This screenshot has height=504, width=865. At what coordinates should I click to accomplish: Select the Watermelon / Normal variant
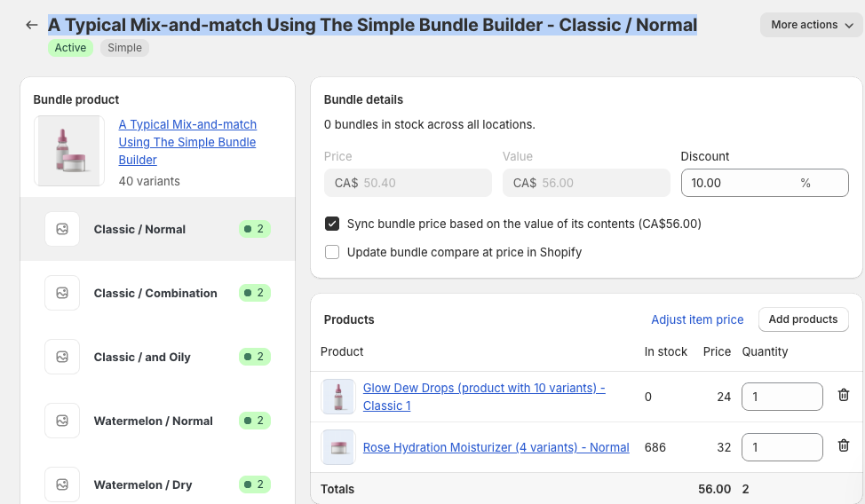(x=158, y=421)
